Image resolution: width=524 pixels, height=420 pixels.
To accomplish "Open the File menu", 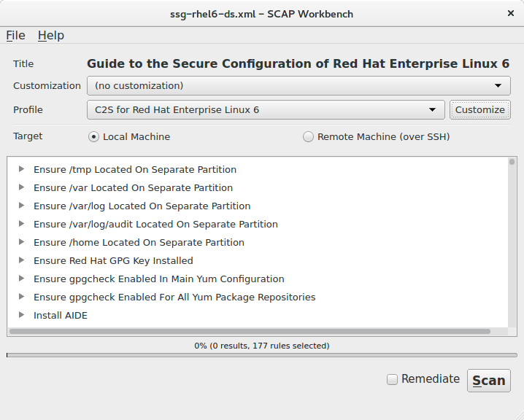I will [16, 36].
